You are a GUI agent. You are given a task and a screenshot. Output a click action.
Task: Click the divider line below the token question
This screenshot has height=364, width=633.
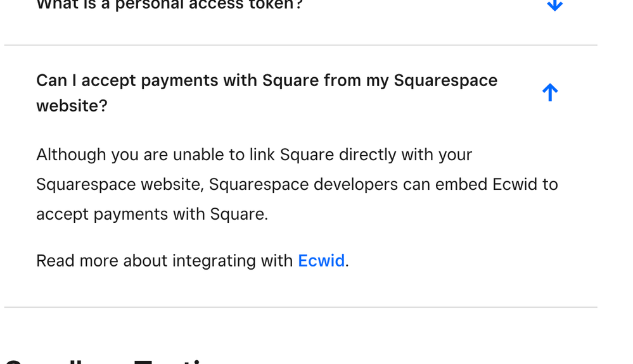click(300, 45)
